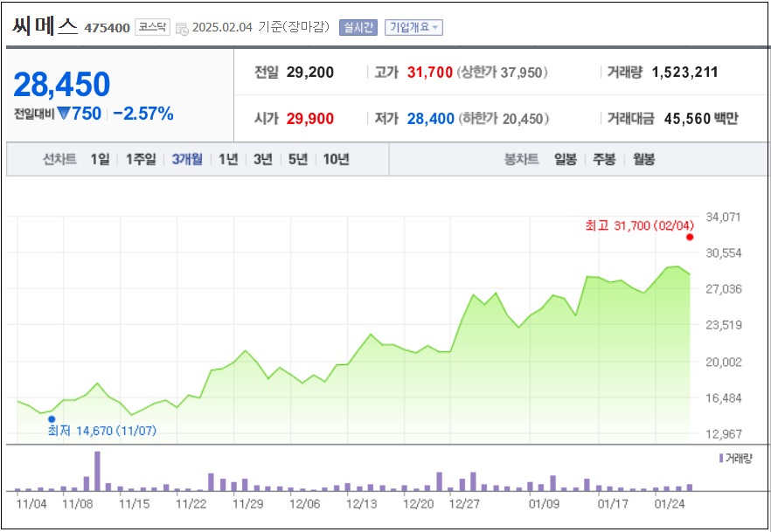The image size is (771, 532).
Task: Click the 16,484 y-axis label
Action: coord(723,397)
